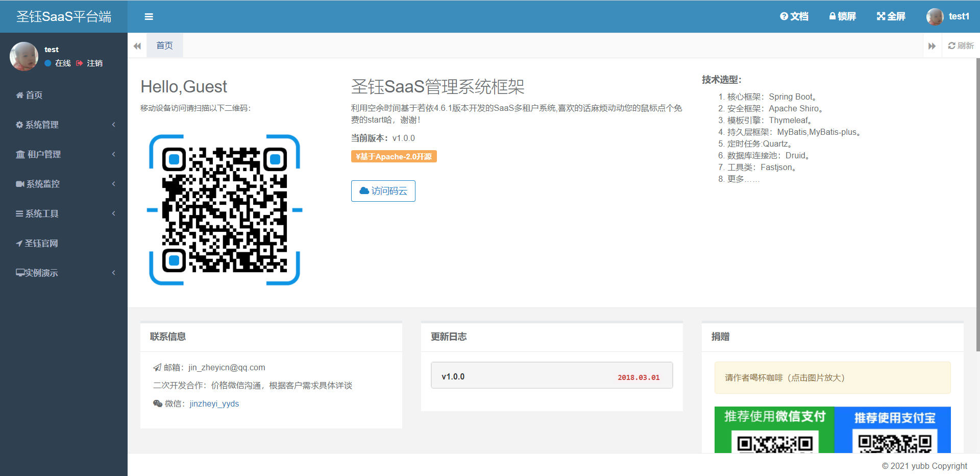Go to 首页 in the sidebar
The image size is (980, 476).
point(64,95)
